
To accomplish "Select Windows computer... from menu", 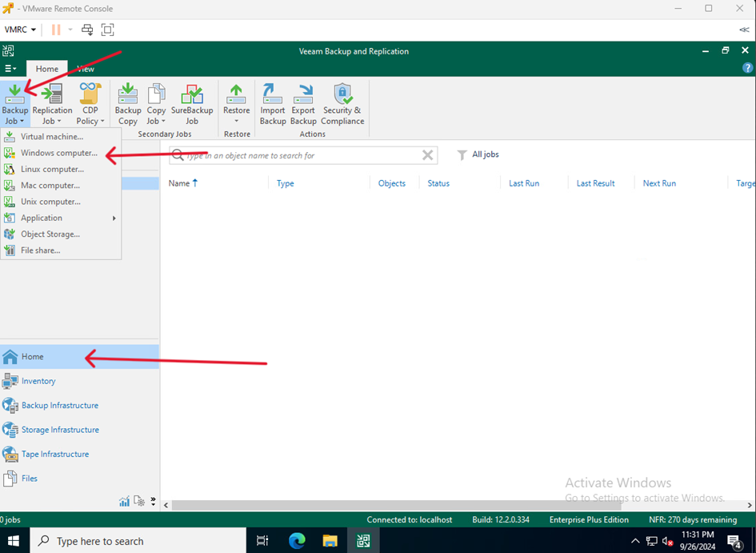I will click(x=59, y=153).
